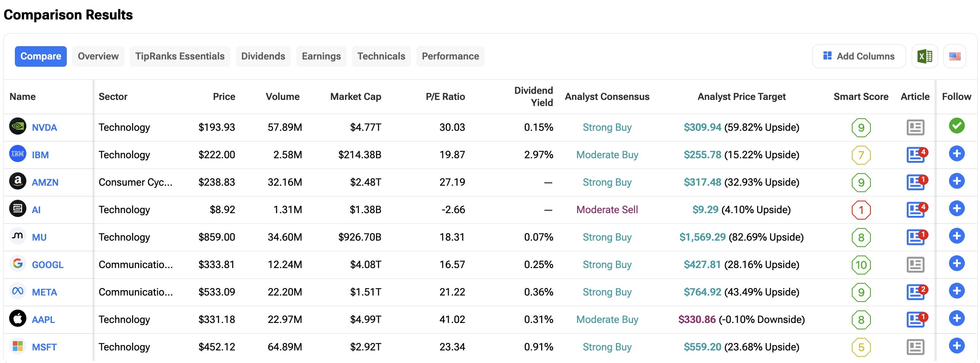The height and width of the screenshot is (363, 980).
Task: Follow AAPL with the plus button
Action: (x=956, y=318)
